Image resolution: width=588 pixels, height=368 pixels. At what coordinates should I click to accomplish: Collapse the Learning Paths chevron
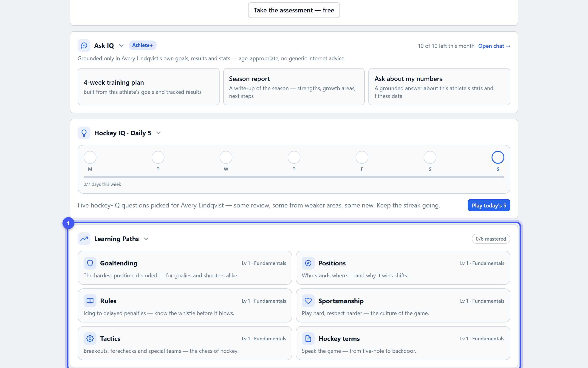click(146, 239)
